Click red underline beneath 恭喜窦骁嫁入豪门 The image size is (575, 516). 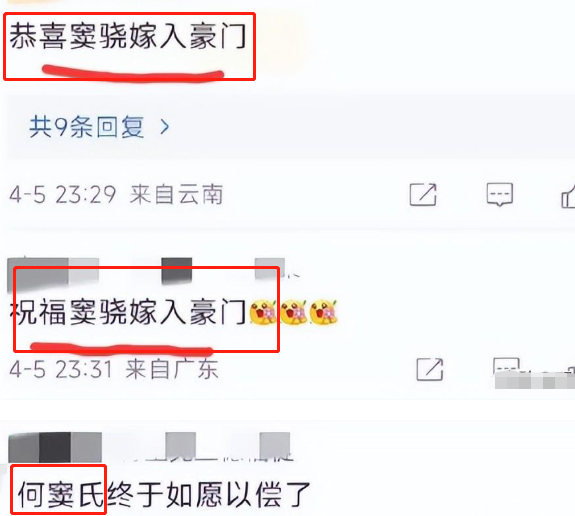[x=133, y=72]
